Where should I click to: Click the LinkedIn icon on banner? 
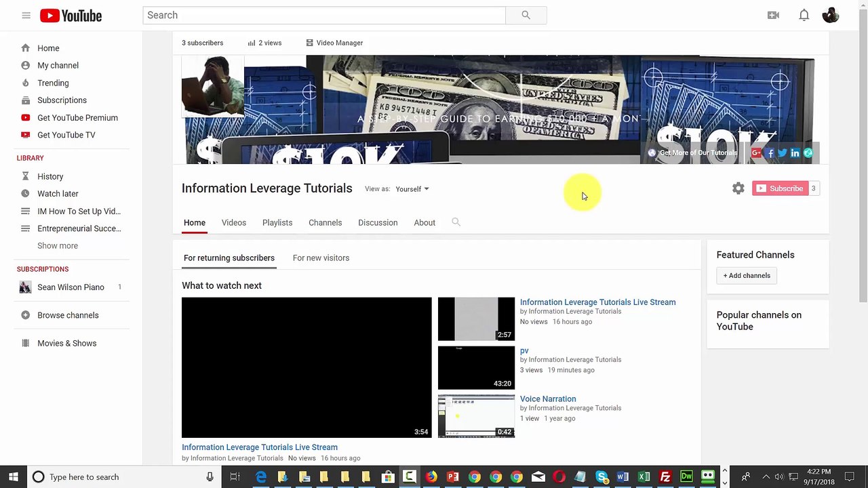pyautogui.click(x=795, y=153)
